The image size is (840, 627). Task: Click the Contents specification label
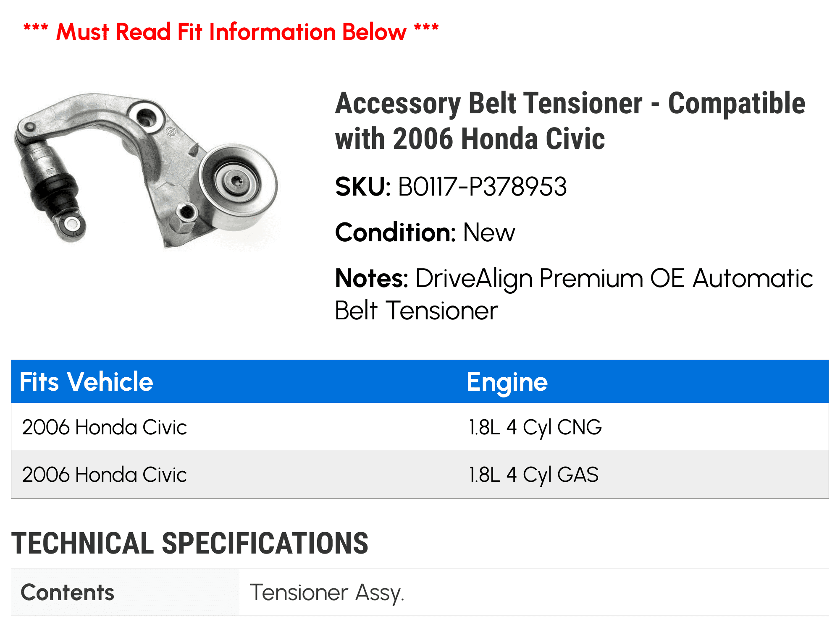[x=67, y=593]
